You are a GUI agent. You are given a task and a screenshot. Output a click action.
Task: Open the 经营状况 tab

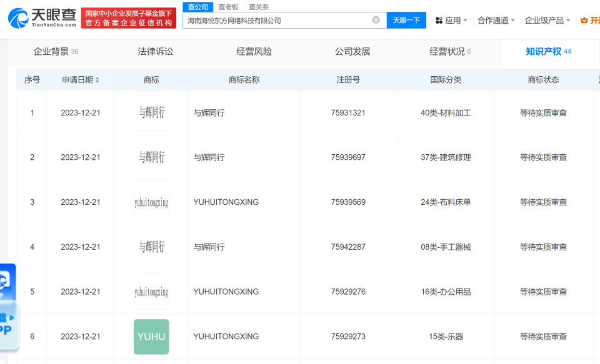(x=450, y=52)
